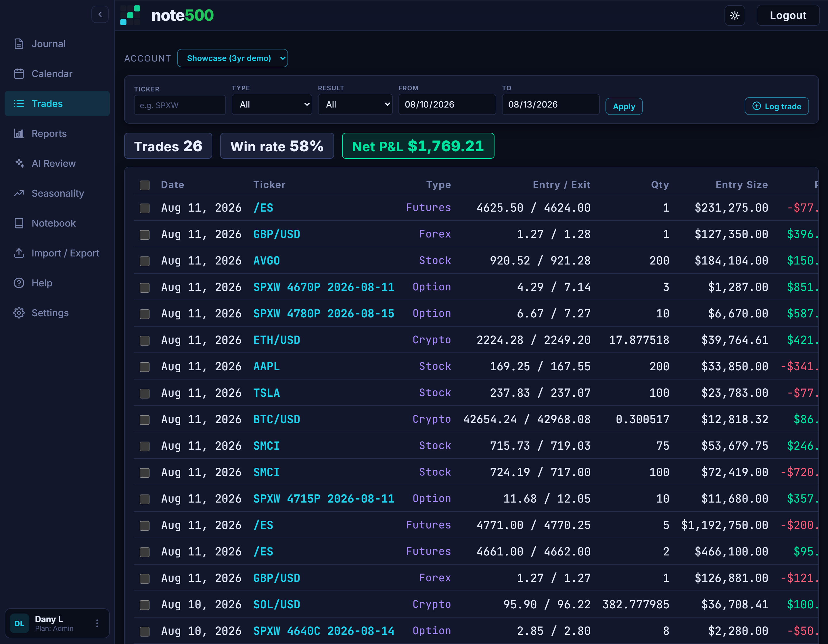
Task: Click the 17.877518 quantity cell
Action: click(639, 340)
